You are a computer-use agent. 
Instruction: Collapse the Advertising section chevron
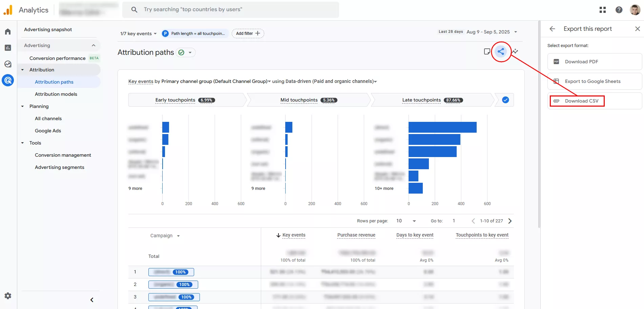pyautogui.click(x=94, y=45)
